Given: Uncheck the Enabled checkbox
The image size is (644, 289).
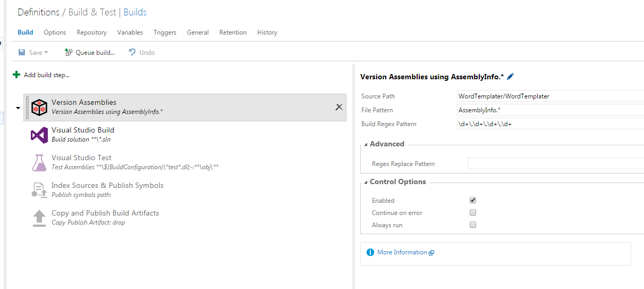Looking at the screenshot, I should coord(473,201).
